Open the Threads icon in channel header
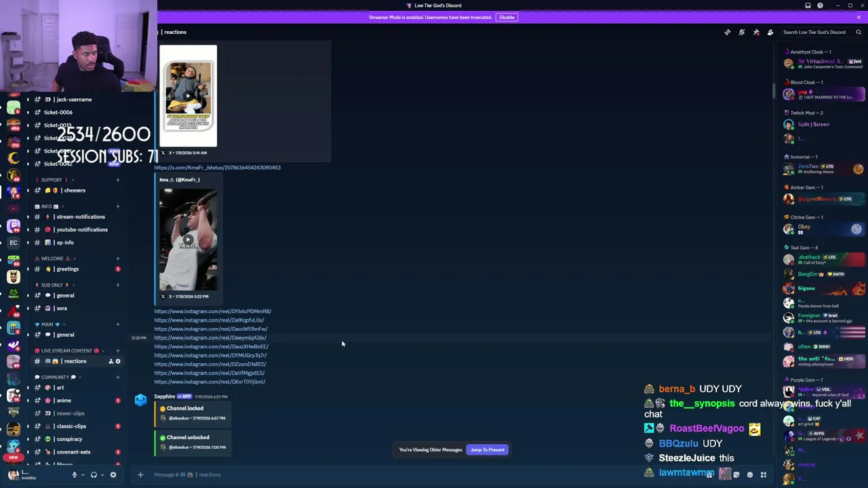Viewport: 868px width, 488px height. [x=728, y=32]
